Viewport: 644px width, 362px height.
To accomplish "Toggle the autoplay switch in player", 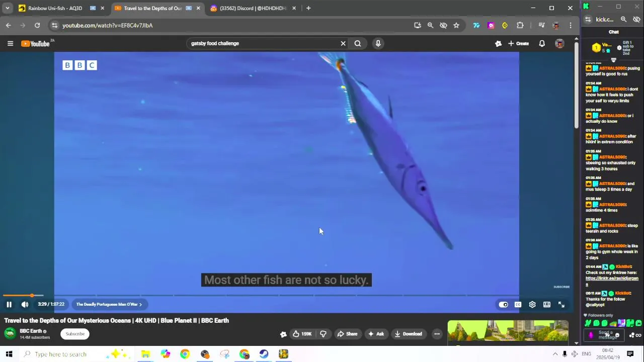I will [x=503, y=304].
